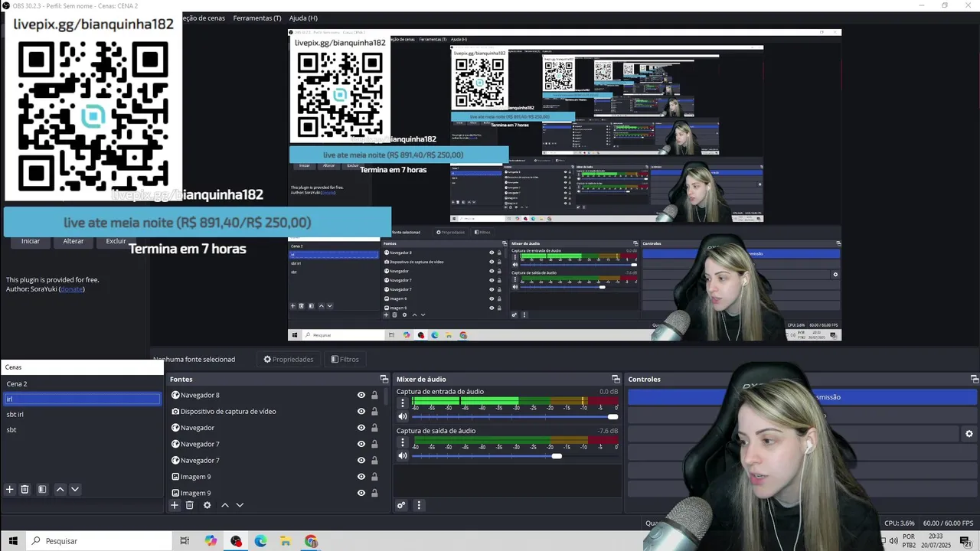Viewport: 980px width, 551px height.
Task: Hide Dispositivo de captura de vídeo source
Action: point(361,411)
